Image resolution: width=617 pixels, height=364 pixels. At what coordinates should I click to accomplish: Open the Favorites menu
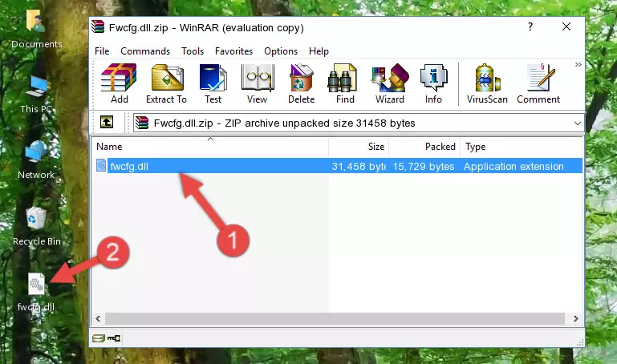(233, 51)
